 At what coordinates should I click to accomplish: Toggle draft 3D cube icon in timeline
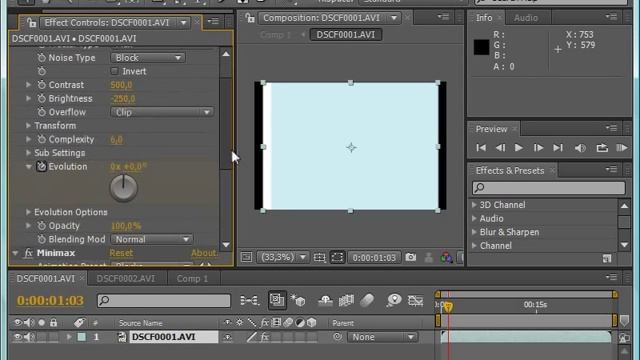[298, 301]
